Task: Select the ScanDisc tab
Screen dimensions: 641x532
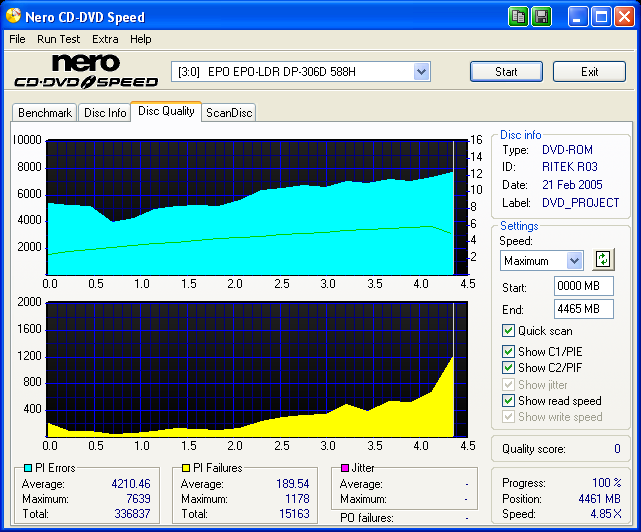Action: point(229,113)
